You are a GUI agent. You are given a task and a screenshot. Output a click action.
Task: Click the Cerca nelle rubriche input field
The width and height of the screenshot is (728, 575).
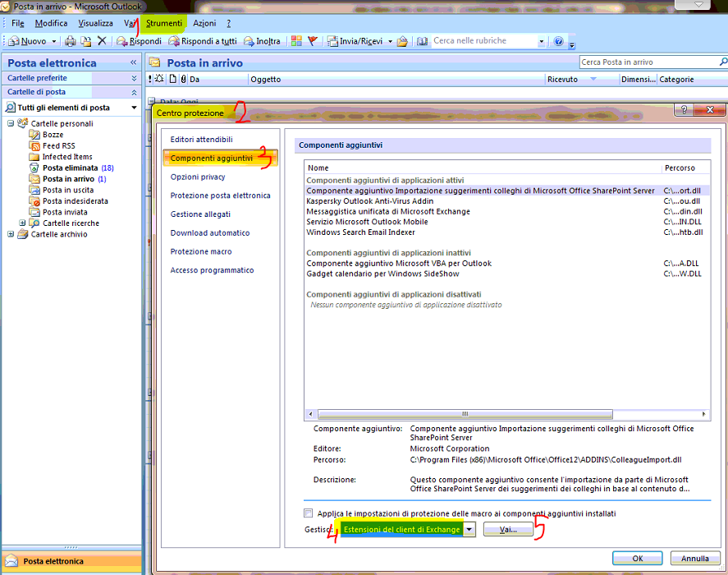484,41
